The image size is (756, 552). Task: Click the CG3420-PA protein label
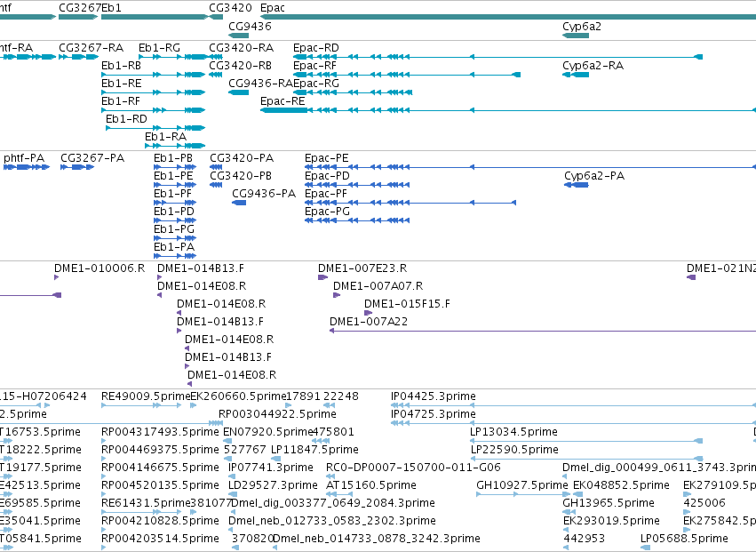click(x=242, y=158)
